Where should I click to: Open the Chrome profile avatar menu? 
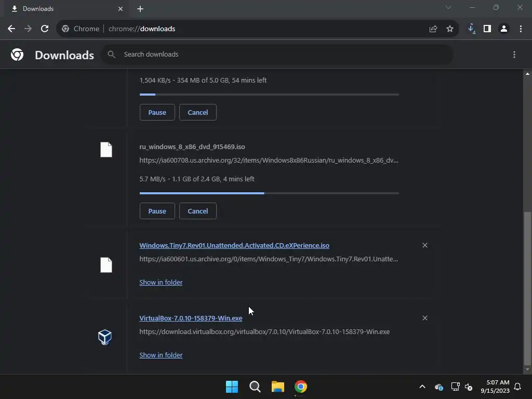pyautogui.click(x=504, y=29)
